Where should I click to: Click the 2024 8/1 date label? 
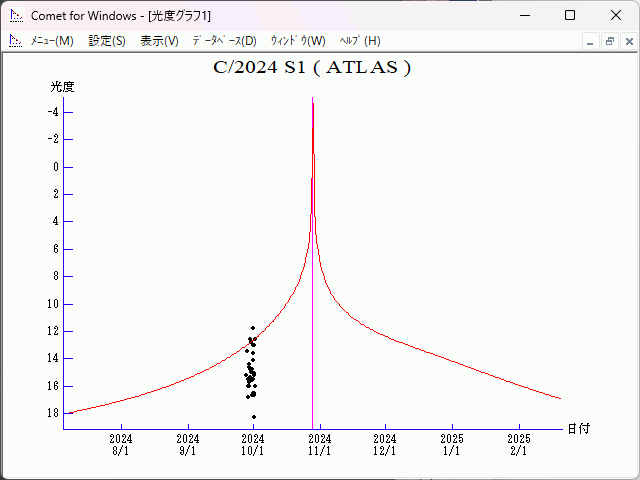coord(121,444)
